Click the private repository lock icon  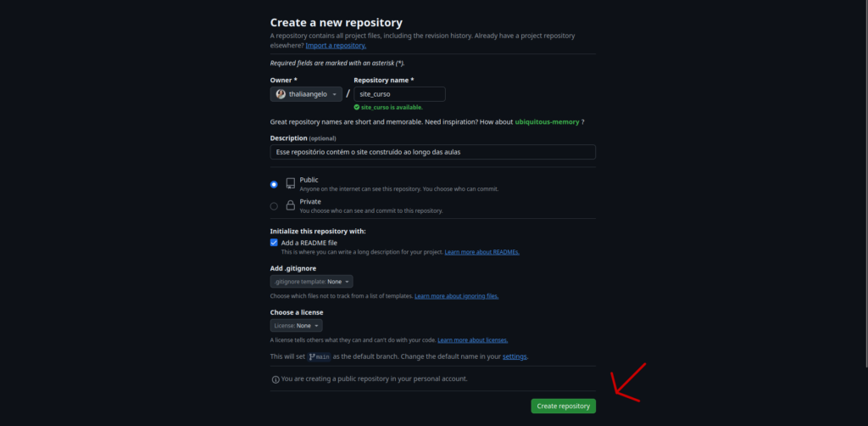(x=290, y=205)
